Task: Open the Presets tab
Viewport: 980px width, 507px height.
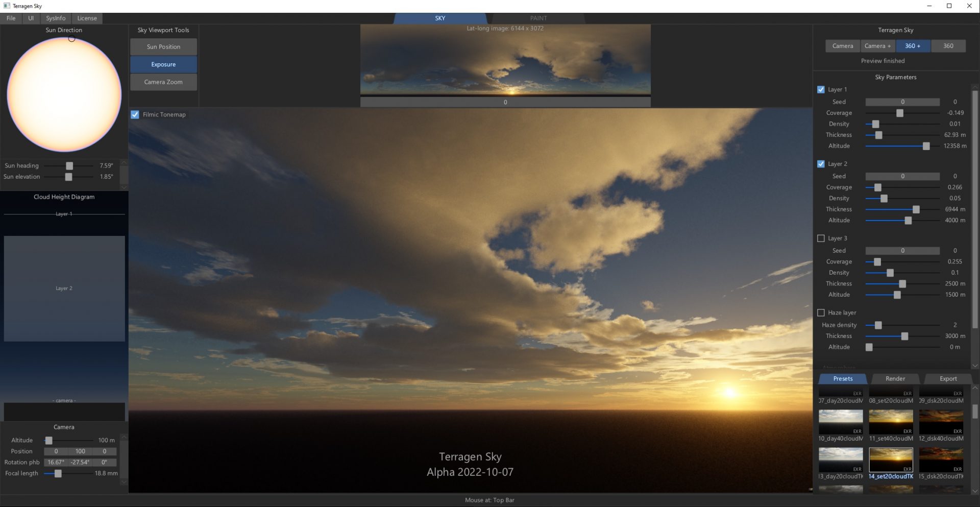Action: click(x=843, y=379)
